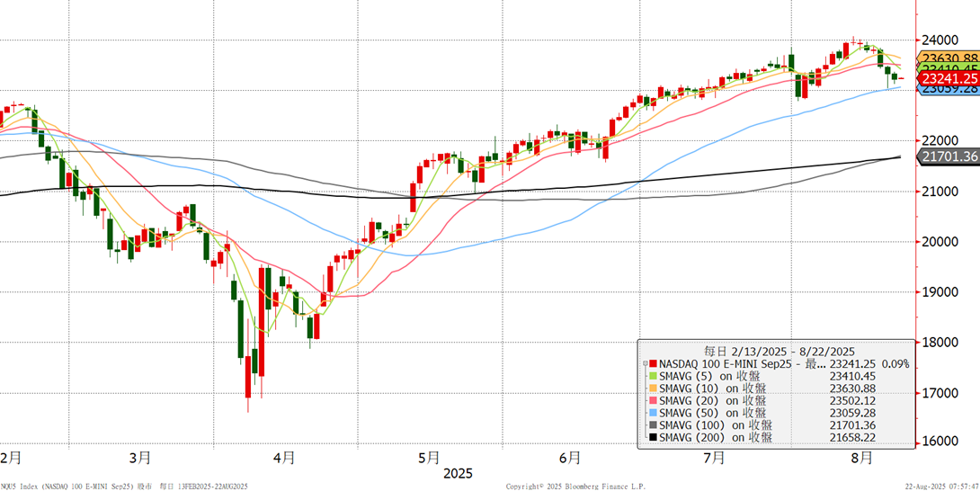Click the 0.09% change in the legend
Viewport: 980px width, 491px height.
click(x=895, y=364)
